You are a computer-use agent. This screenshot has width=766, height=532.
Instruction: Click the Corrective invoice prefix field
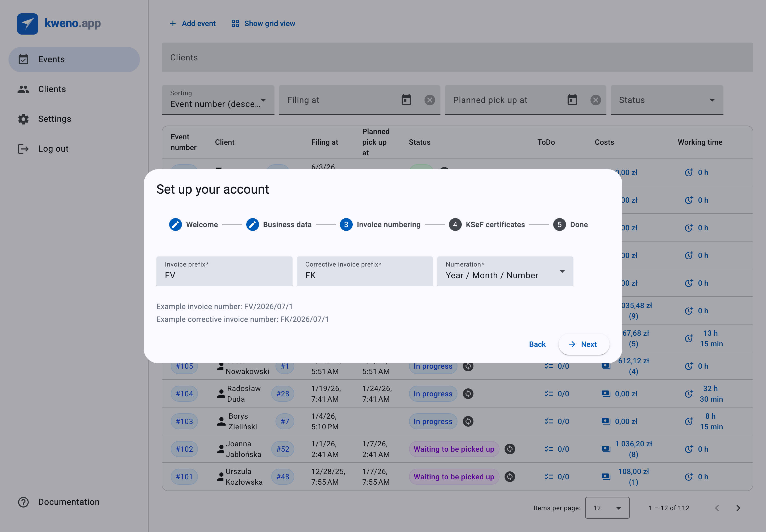365,271
